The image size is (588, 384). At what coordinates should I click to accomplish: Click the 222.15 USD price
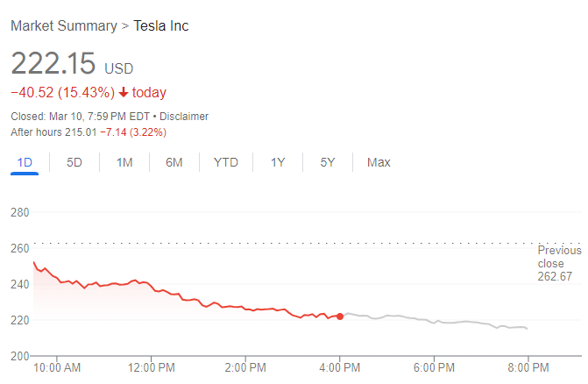pyautogui.click(x=71, y=65)
